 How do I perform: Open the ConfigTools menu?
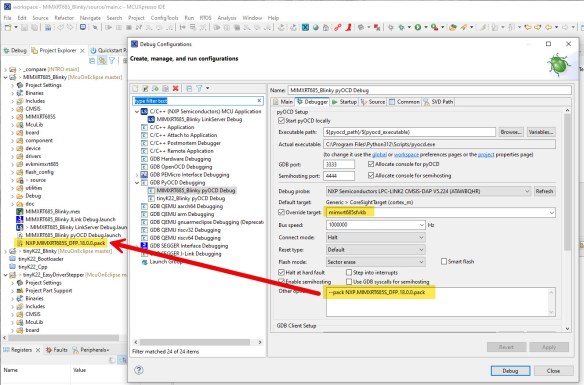(x=164, y=18)
